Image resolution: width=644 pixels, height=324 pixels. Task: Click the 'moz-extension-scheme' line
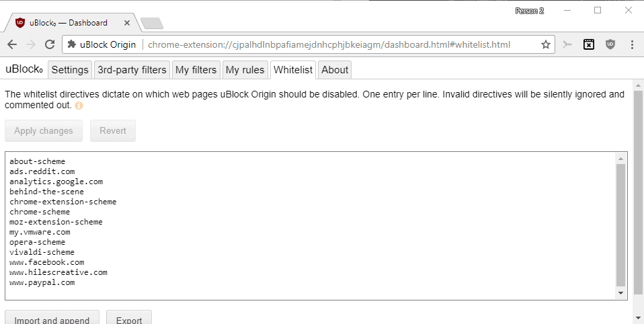point(56,222)
